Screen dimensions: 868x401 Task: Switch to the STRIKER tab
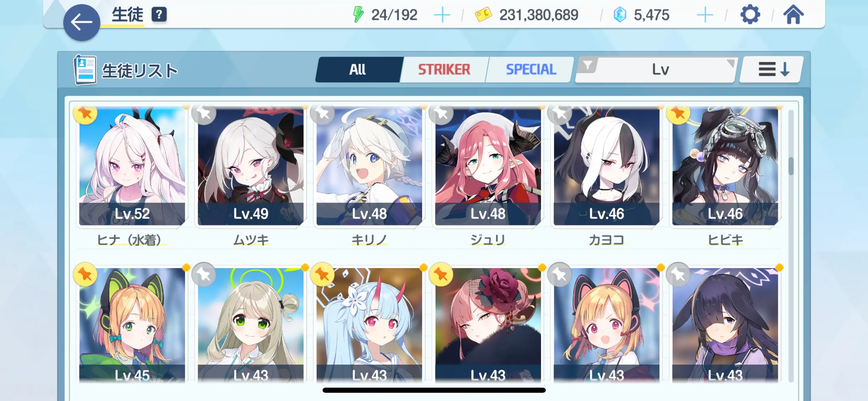click(x=444, y=70)
